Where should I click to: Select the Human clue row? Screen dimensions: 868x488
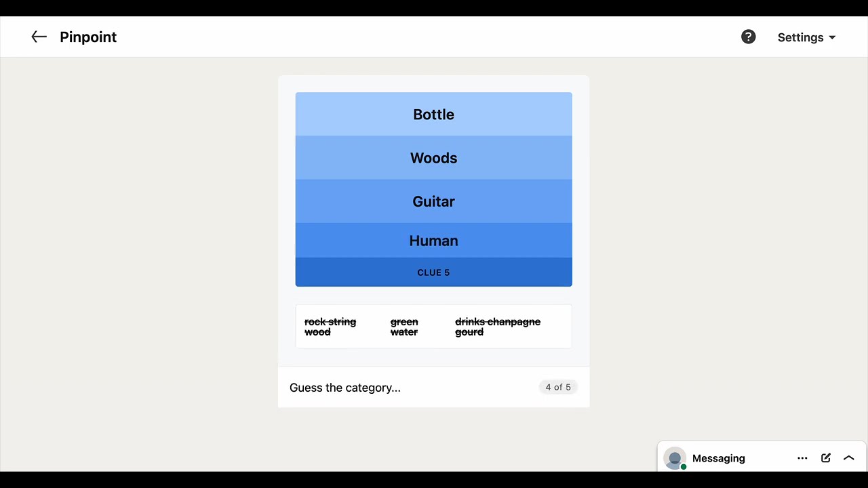433,241
